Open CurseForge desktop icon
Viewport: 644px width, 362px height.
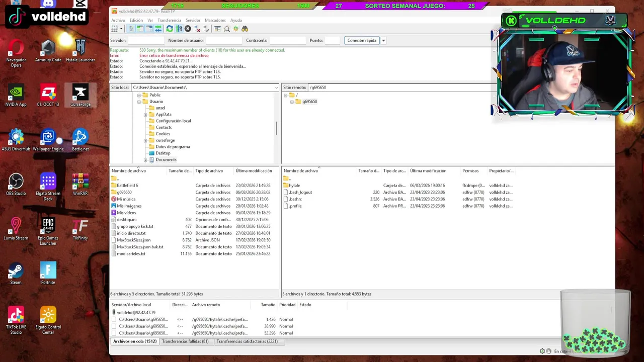coord(80,96)
